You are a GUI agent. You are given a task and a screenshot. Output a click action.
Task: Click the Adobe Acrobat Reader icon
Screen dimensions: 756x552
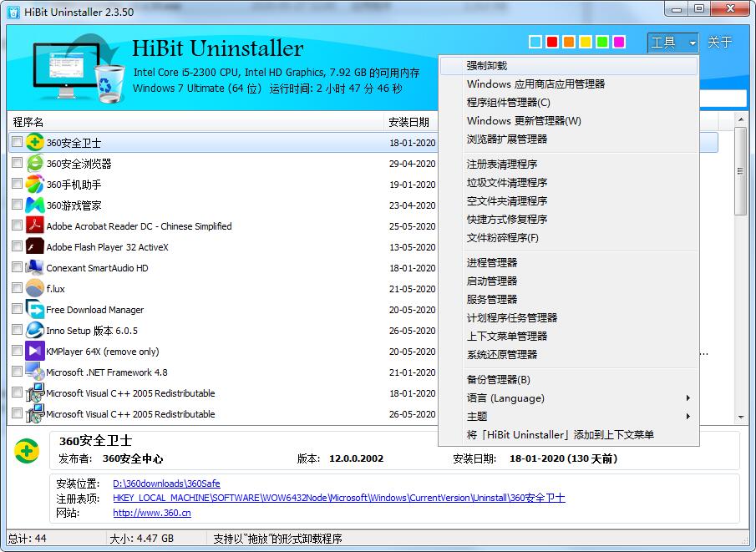[33, 226]
